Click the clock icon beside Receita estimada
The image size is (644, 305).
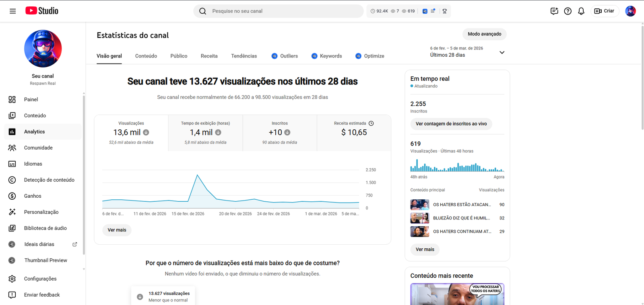point(371,123)
